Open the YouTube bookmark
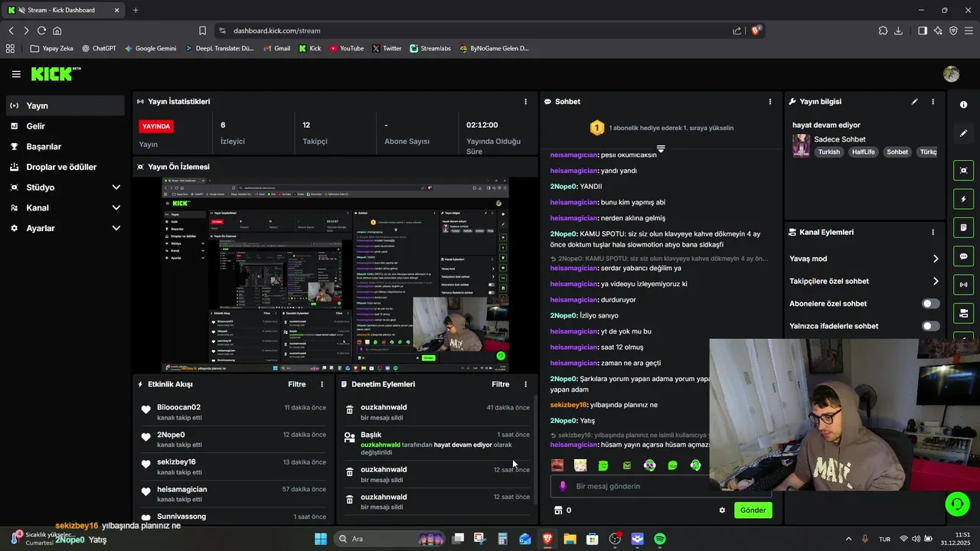The width and height of the screenshot is (980, 551). coord(346,48)
